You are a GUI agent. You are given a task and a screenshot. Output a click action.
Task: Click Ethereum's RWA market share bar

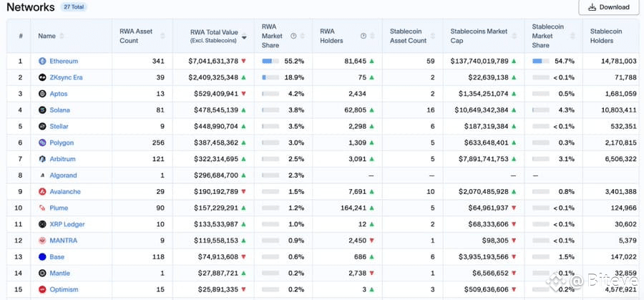pos(270,62)
